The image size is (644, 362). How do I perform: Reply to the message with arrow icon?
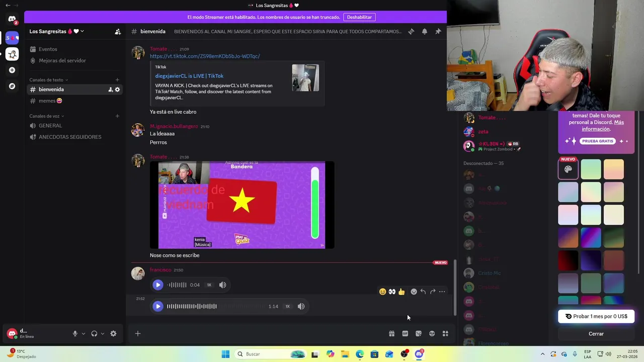(423, 292)
